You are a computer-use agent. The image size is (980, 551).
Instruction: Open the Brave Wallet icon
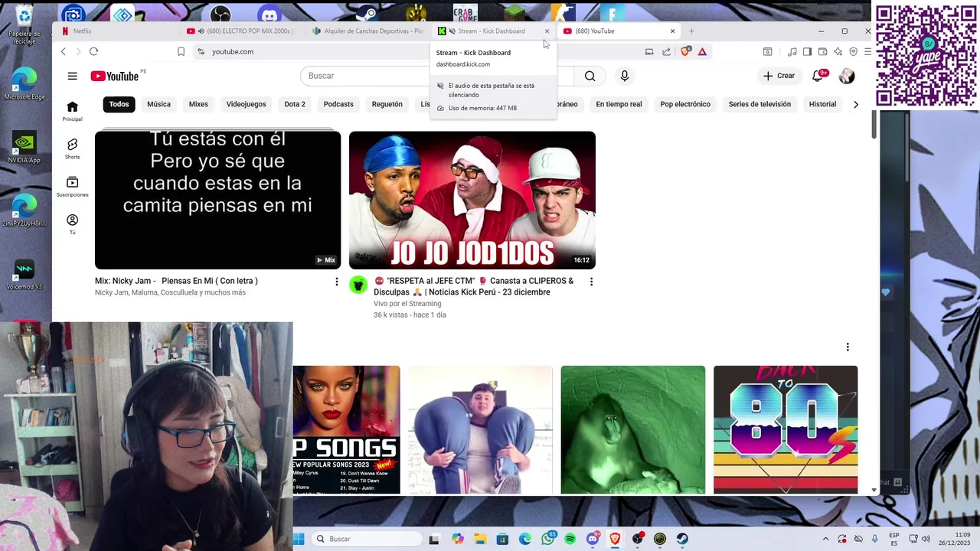tap(822, 51)
